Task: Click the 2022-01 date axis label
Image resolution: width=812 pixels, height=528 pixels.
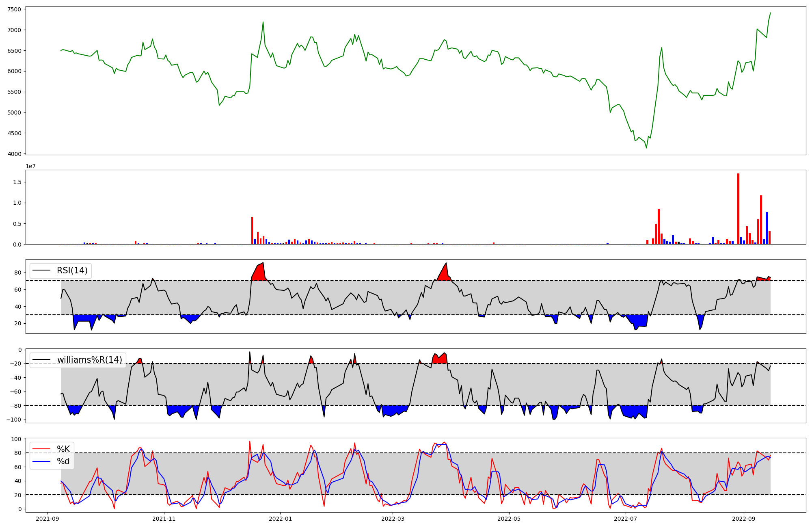Action: 280,519
